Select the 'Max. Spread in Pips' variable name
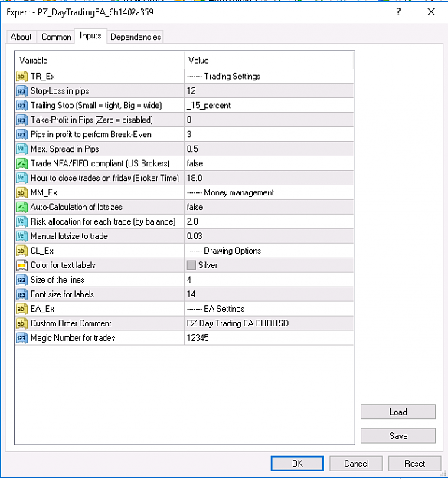This screenshot has width=448, height=479. click(x=65, y=149)
